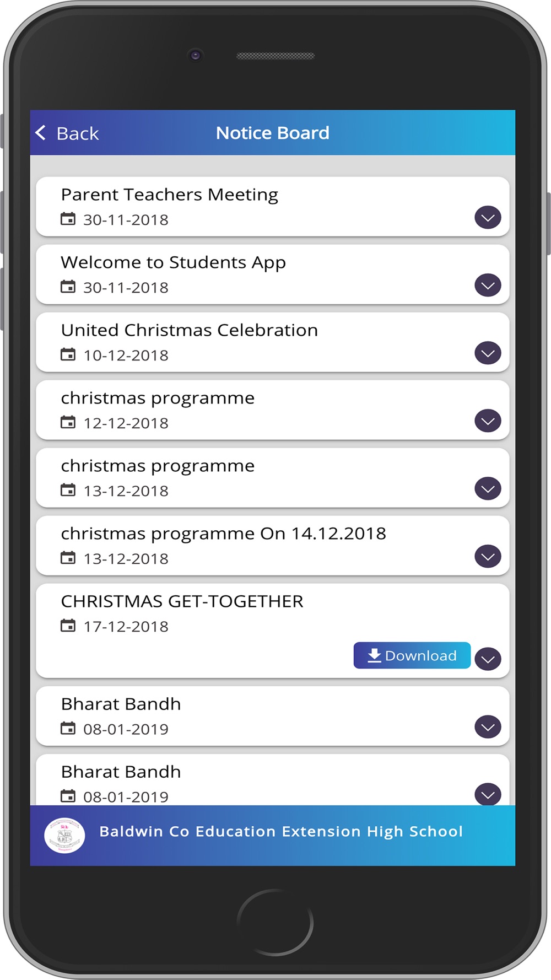This screenshot has height=980, width=551.
Task: Go Back from Notice Board
Action: tap(67, 133)
